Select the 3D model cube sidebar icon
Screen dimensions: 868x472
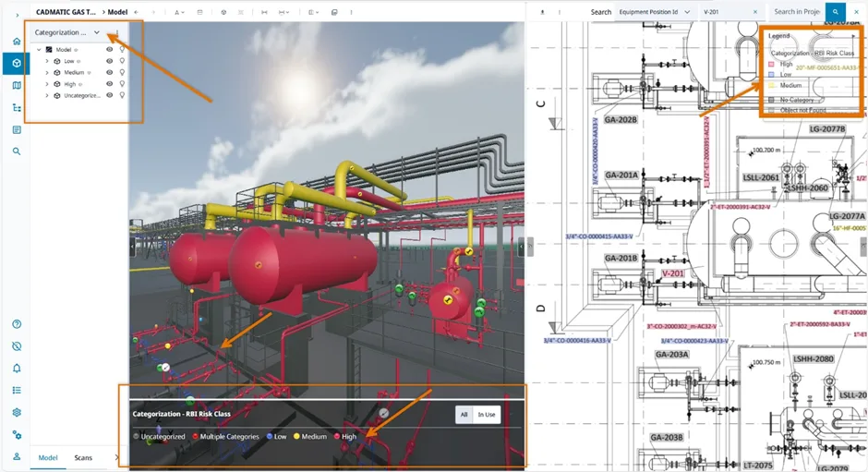[17, 64]
